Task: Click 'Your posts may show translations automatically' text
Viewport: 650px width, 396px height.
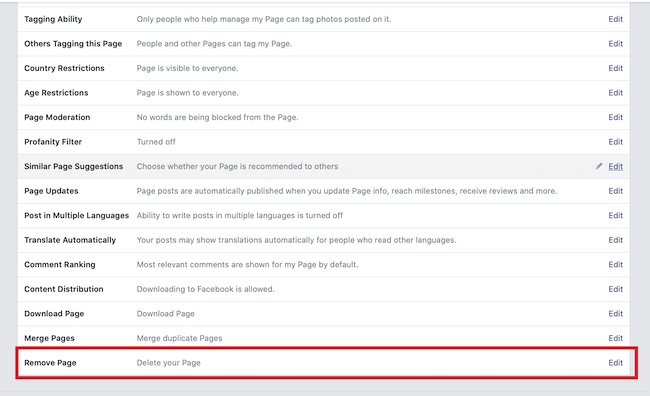Action: [x=296, y=240]
